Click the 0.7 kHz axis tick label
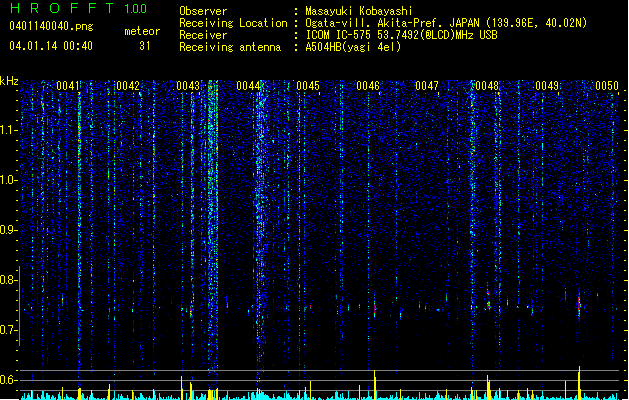This screenshot has width=629, height=400. (8, 330)
